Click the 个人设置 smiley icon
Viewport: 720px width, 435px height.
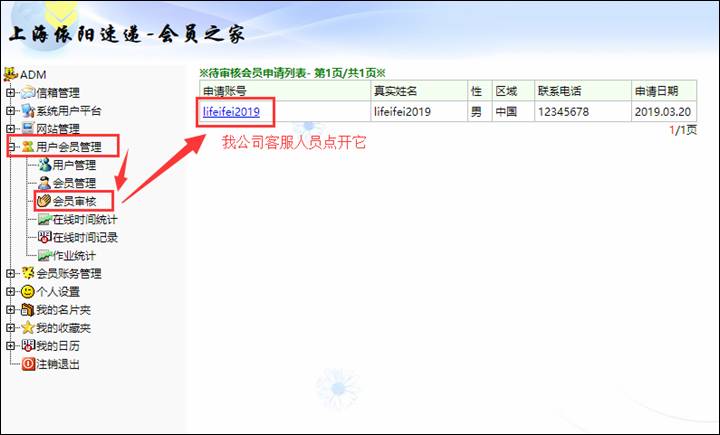click(x=27, y=291)
